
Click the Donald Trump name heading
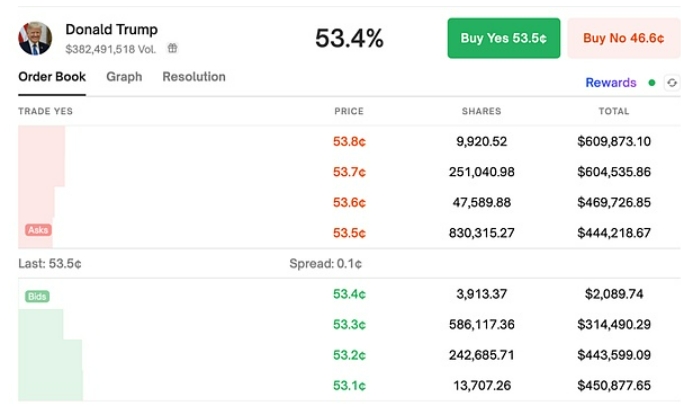click(112, 30)
